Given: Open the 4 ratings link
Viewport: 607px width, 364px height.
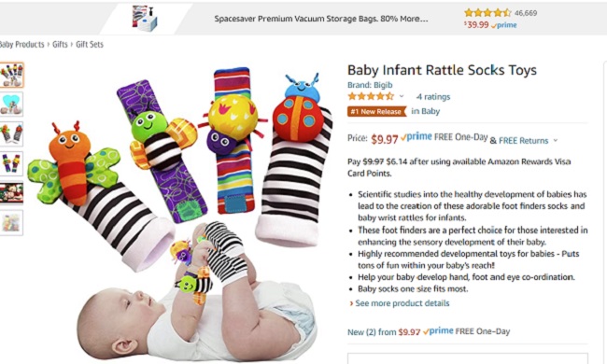Looking at the screenshot, I should pos(433,97).
